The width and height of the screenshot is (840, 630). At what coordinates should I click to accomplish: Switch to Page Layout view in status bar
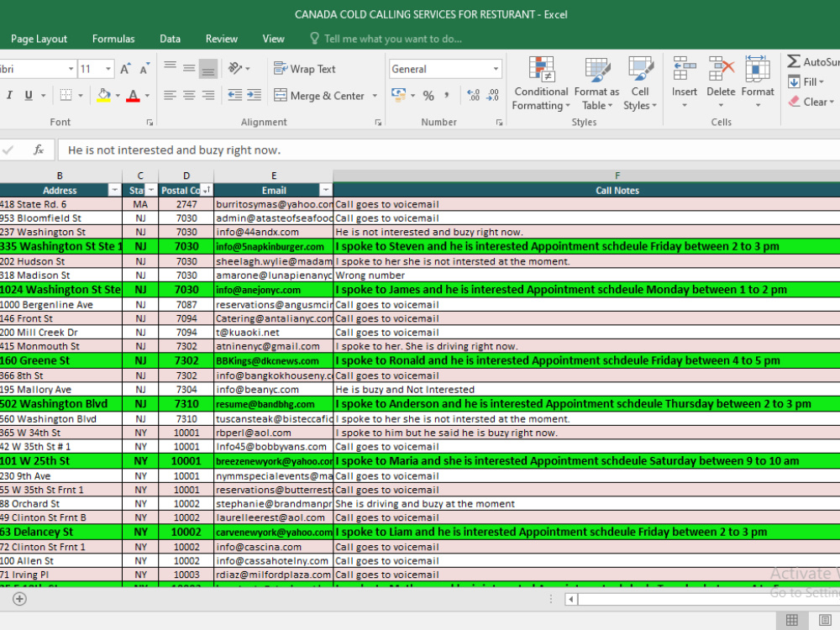coord(826,621)
